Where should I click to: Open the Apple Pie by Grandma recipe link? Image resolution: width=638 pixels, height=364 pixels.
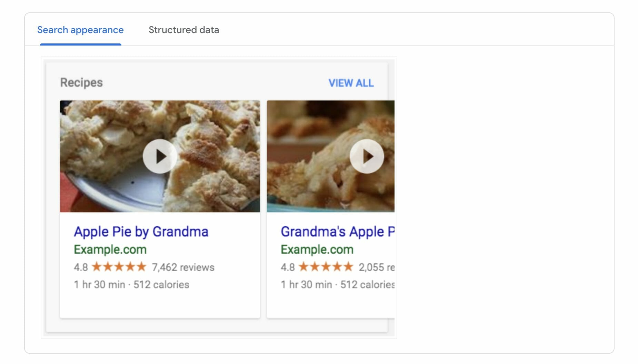pos(141,231)
